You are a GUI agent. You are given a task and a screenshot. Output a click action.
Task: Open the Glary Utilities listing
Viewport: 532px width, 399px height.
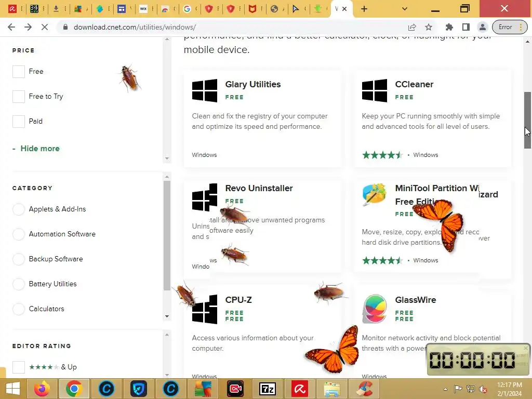point(253,84)
